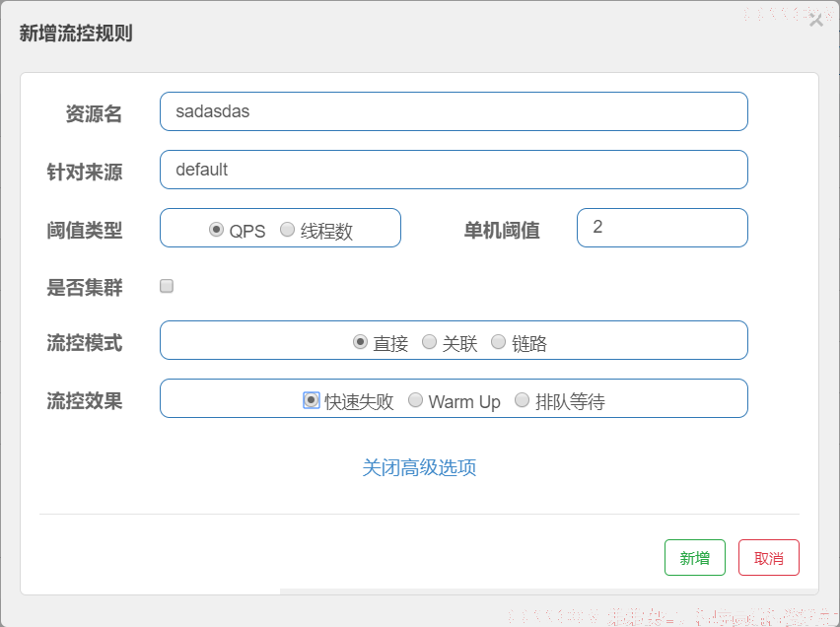Click the 流控效果 label
This screenshot has height=627, width=840.
click(85, 401)
